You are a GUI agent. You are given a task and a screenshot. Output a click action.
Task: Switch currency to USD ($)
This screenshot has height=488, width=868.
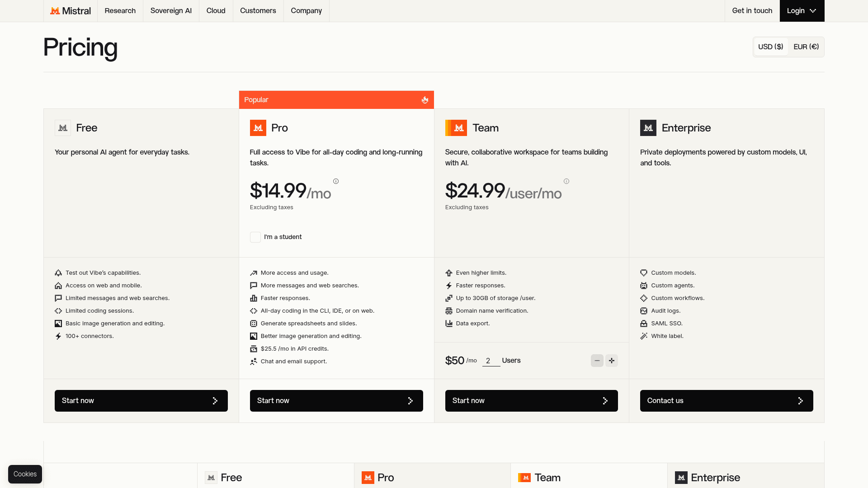point(771,47)
